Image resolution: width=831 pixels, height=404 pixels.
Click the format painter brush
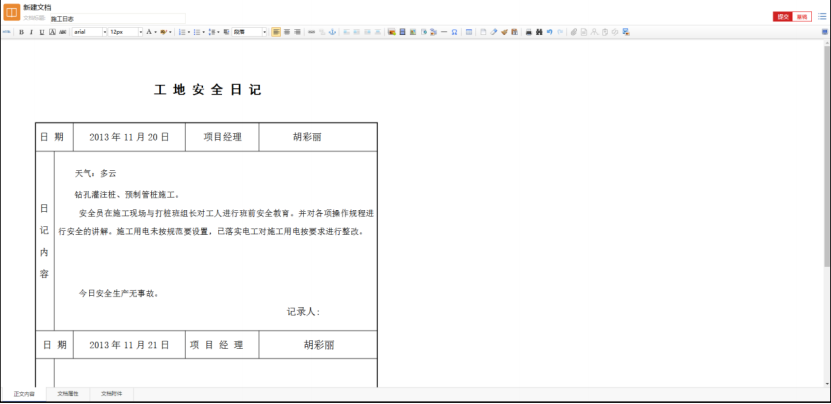point(504,32)
